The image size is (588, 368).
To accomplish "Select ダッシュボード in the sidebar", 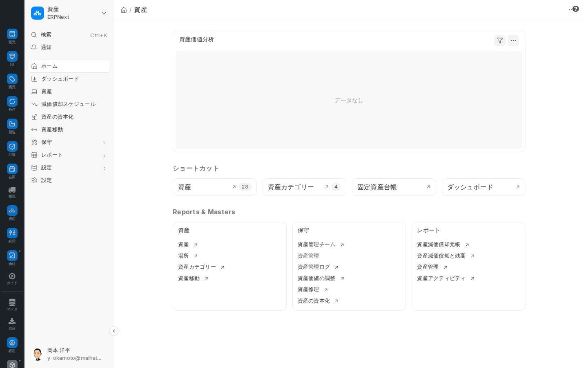I will click(x=69, y=79).
